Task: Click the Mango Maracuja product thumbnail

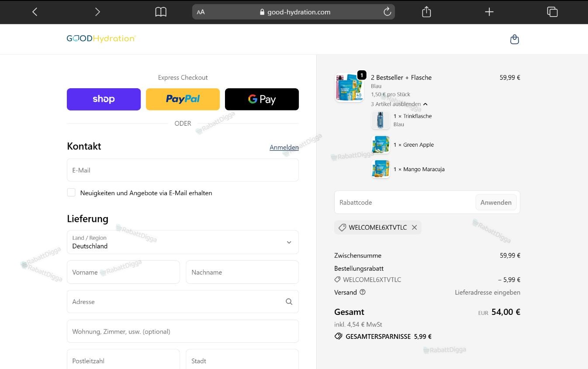Action: click(x=380, y=169)
